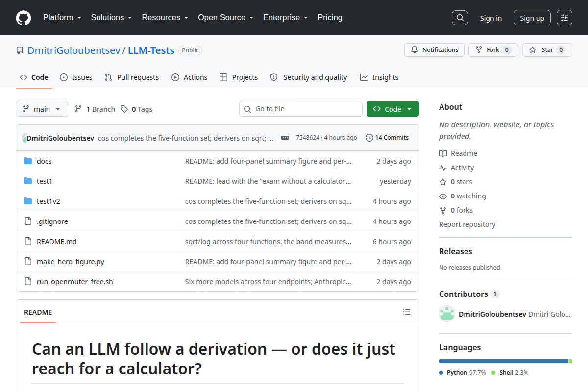Click the Fork button

pyautogui.click(x=493, y=50)
